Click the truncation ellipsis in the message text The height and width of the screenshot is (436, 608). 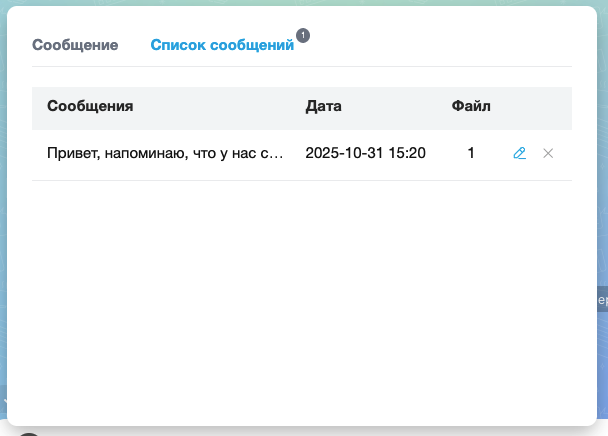point(279,155)
